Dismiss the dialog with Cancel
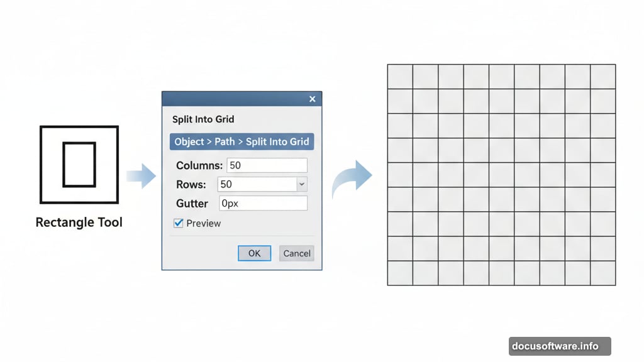The height and width of the screenshot is (362, 644). pyautogui.click(x=296, y=253)
